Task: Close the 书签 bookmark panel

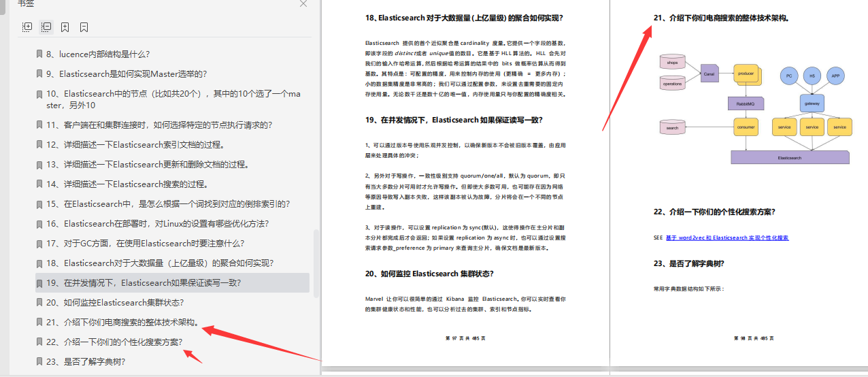Action: point(303,3)
